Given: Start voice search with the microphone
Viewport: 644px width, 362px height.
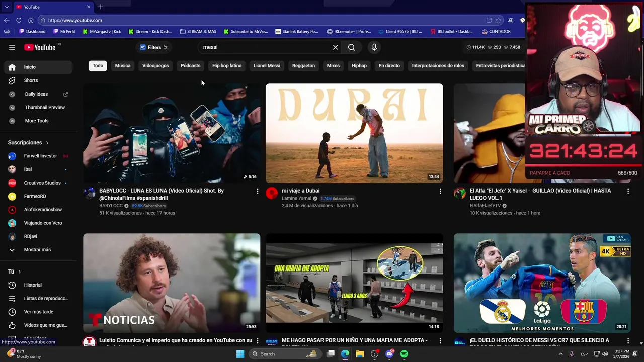Looking at the screenshot, I should tap(374, 47).
